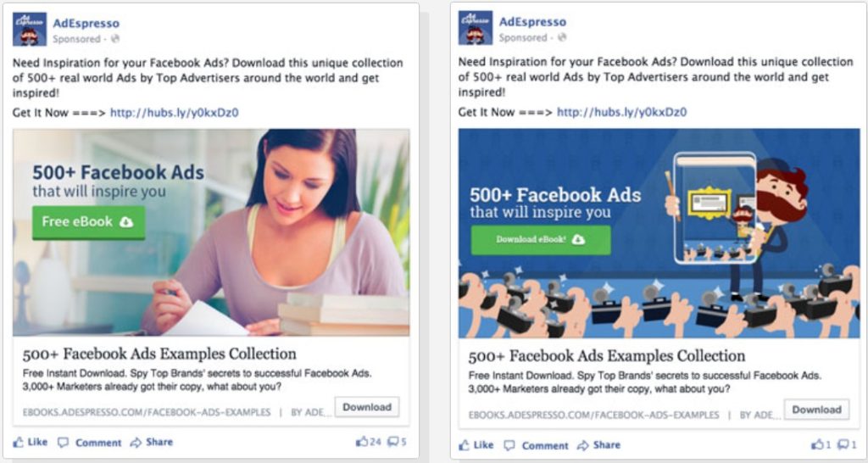Click globe audience icon beside left Sponsored
The image size is (868, 463).
(115, 39)
